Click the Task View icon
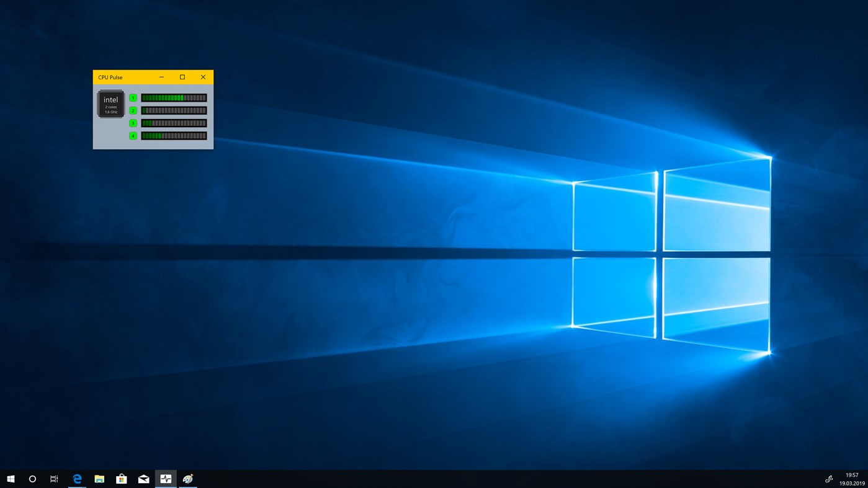Screen dimensions: 868x488 53,478
